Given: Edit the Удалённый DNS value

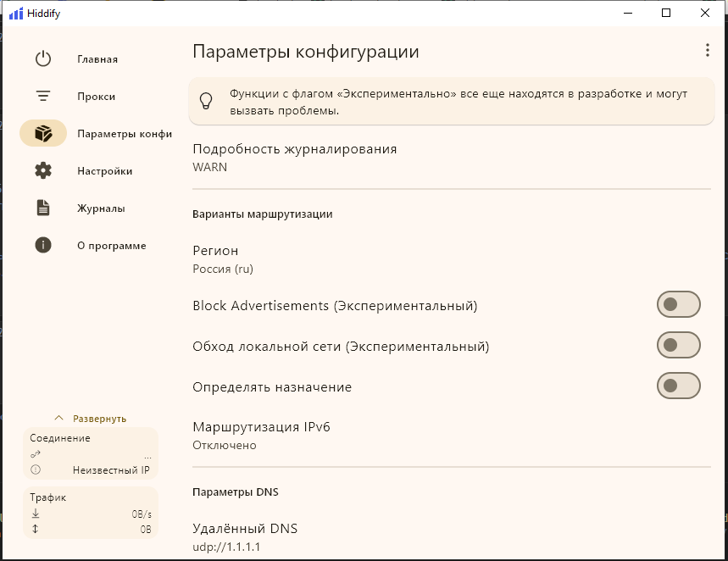Looking at the screenshot, I should [x=451, y=537].
